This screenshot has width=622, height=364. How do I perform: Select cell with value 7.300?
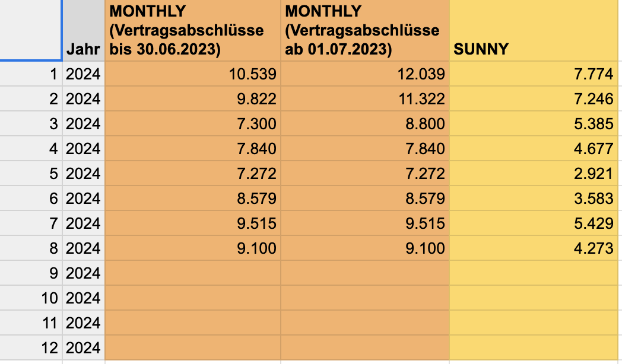pyautogui.click(x=193, y=123)
